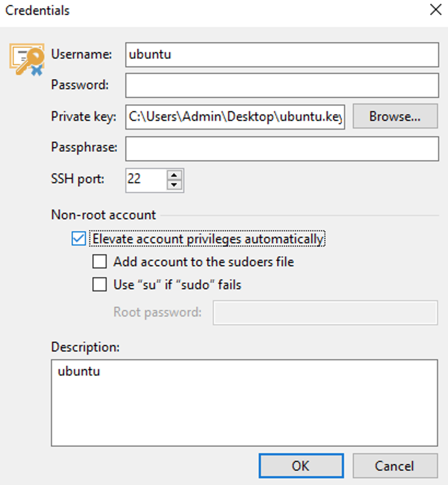Close the Credentials dialog with X

[x=435, y=10]
